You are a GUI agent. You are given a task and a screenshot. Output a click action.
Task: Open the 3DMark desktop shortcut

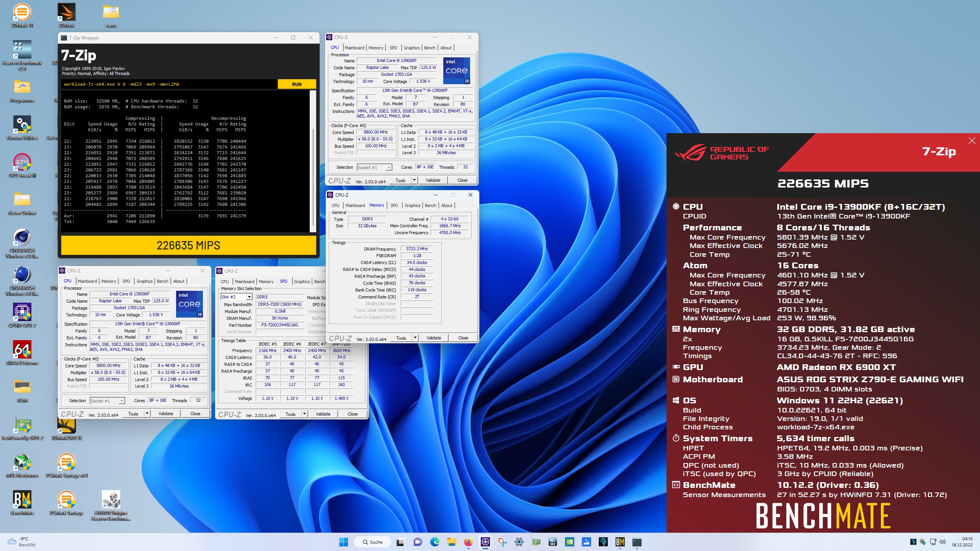tap(67, 15)
